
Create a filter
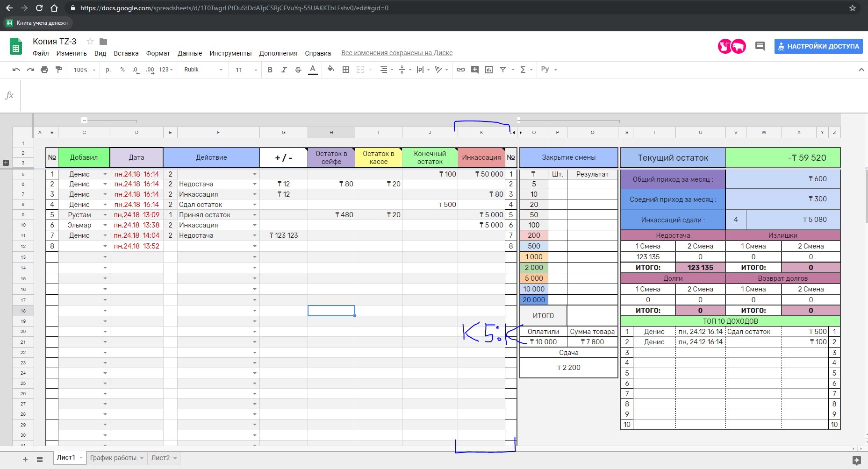(503, 70)
